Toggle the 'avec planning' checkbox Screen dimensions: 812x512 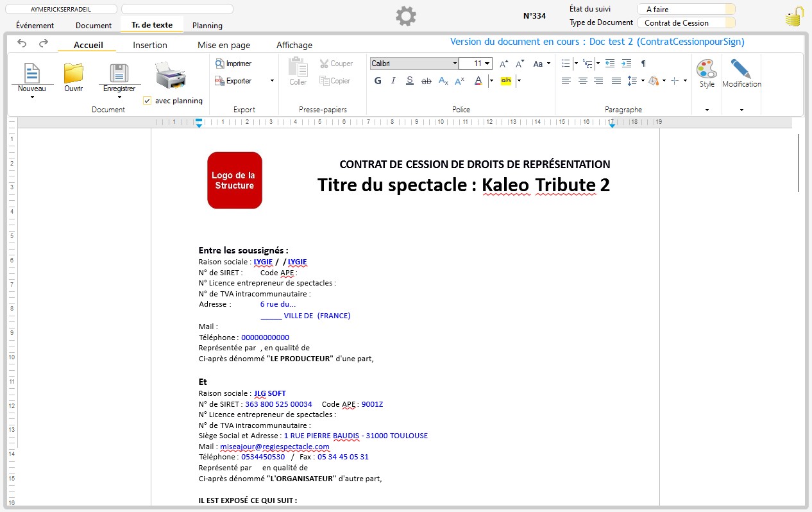click(148, 101)
